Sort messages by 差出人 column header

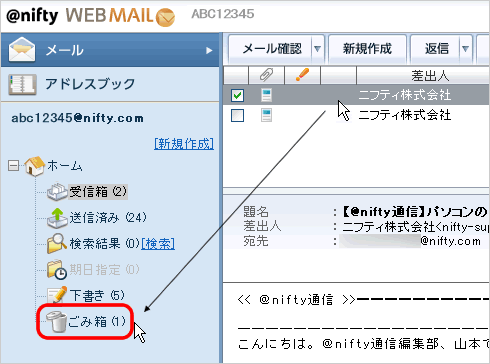(x=423, y=75)
